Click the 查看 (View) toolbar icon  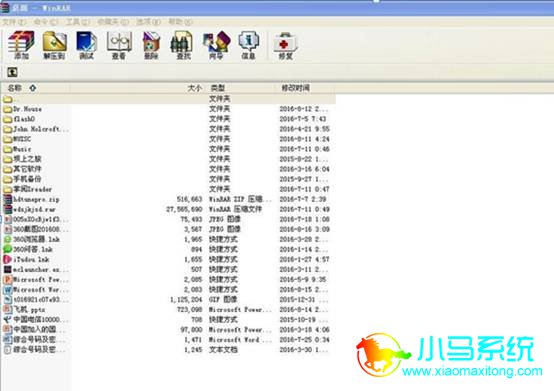[x=119, y=45]
